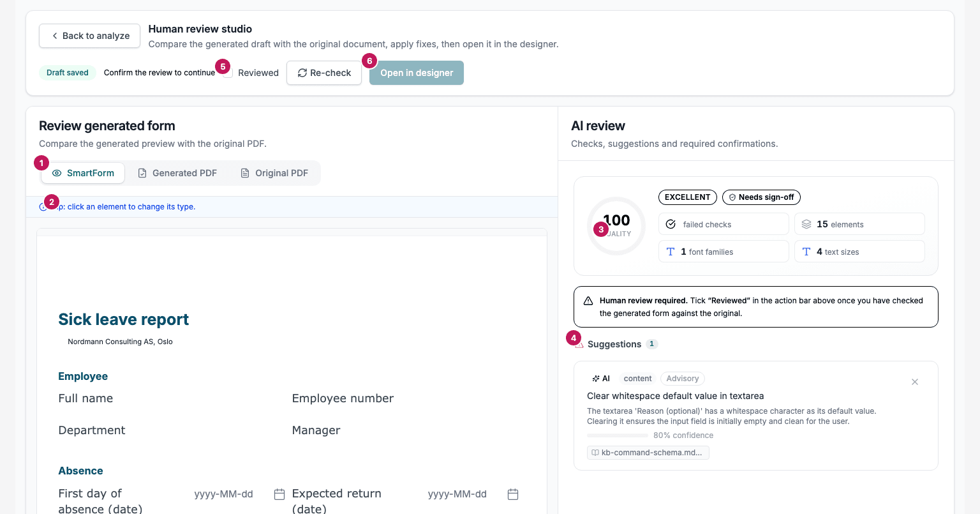This screenshot has width=980, height=514.
Task: Switch to the Original PDF tab
Action: pyautogui.click(x=274, y=173)
